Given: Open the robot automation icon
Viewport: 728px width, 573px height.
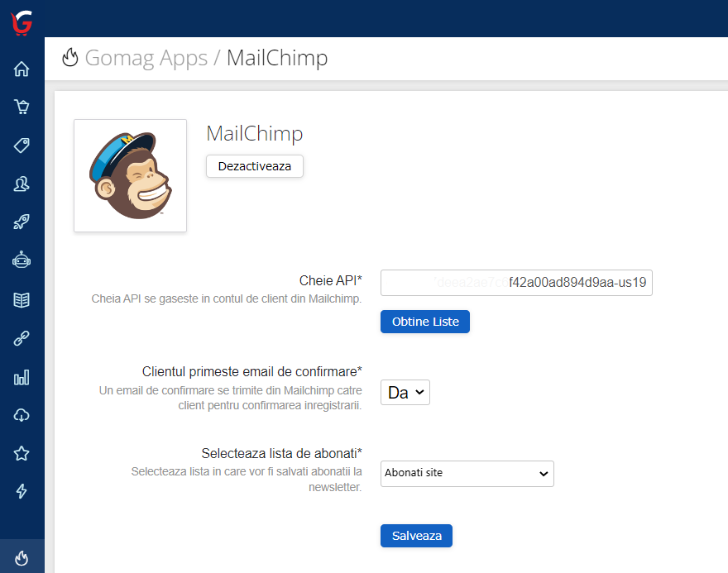Looking at the screenshot, I should click(x=22, y=260).
